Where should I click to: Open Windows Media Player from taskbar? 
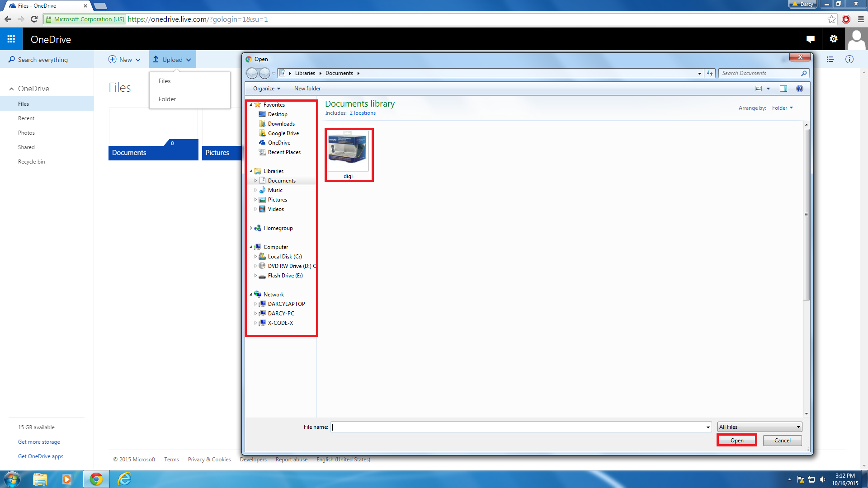(67, 479)
